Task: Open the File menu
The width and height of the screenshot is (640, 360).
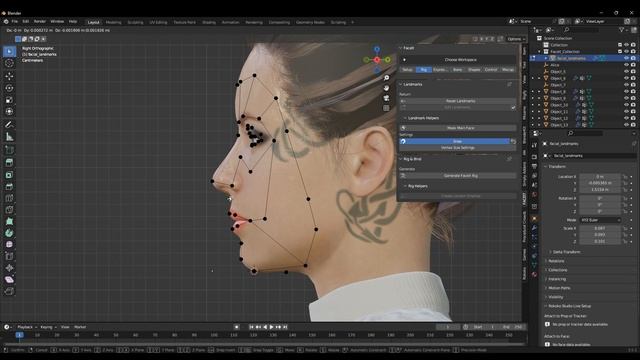Action: point(15,21)
